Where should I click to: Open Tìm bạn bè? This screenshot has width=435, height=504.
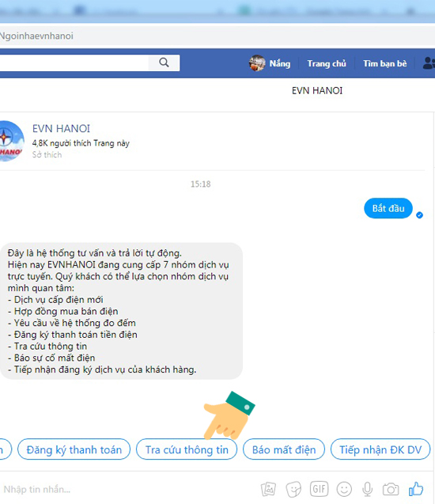click(x=385, y=63)
